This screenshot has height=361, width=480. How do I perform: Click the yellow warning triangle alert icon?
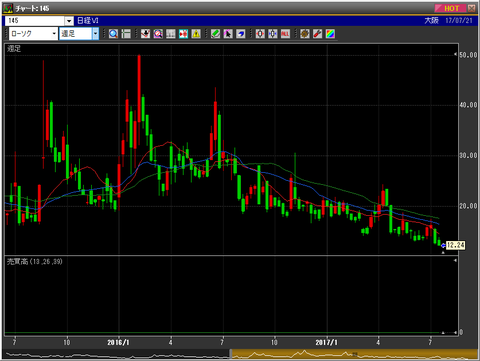point(196,34)
